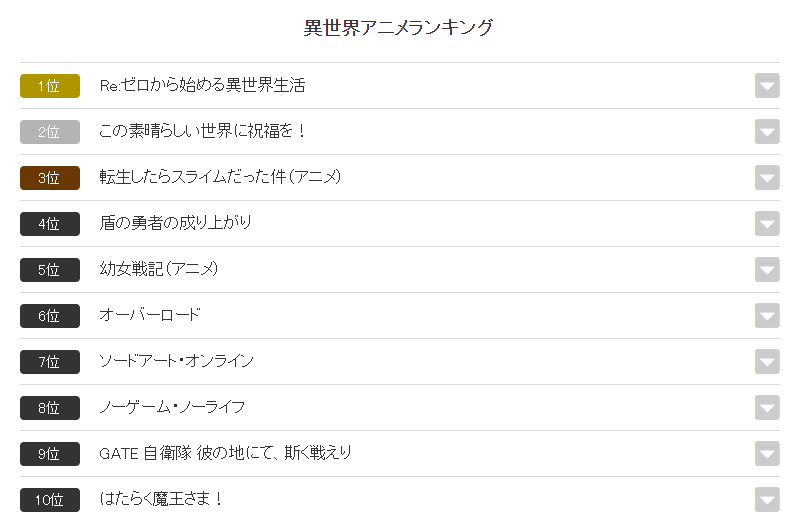This screenshot has width=794, height=521.
Task: Click the gold 1位 rank badge
Action: click(x=50, y=86)
